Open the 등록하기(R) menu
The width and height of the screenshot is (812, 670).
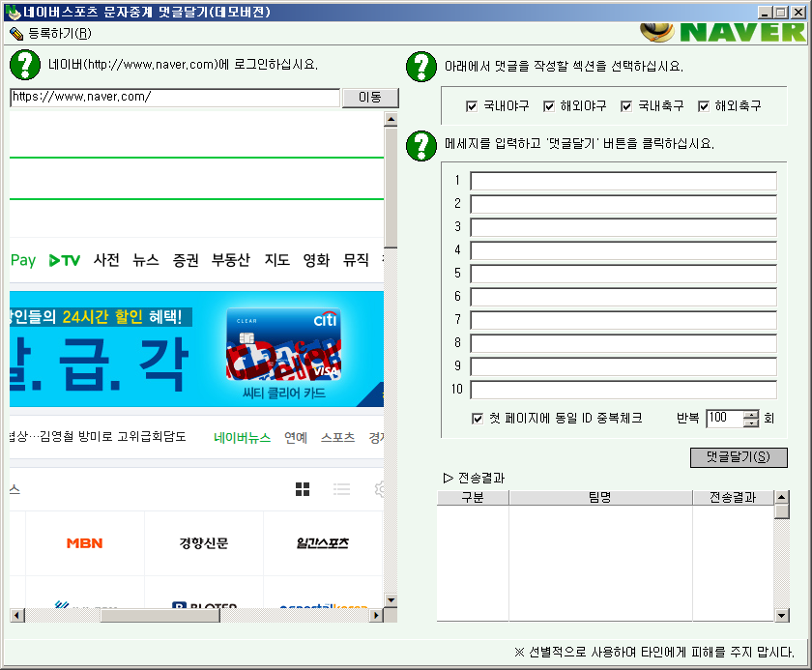(x=50, y=33)
